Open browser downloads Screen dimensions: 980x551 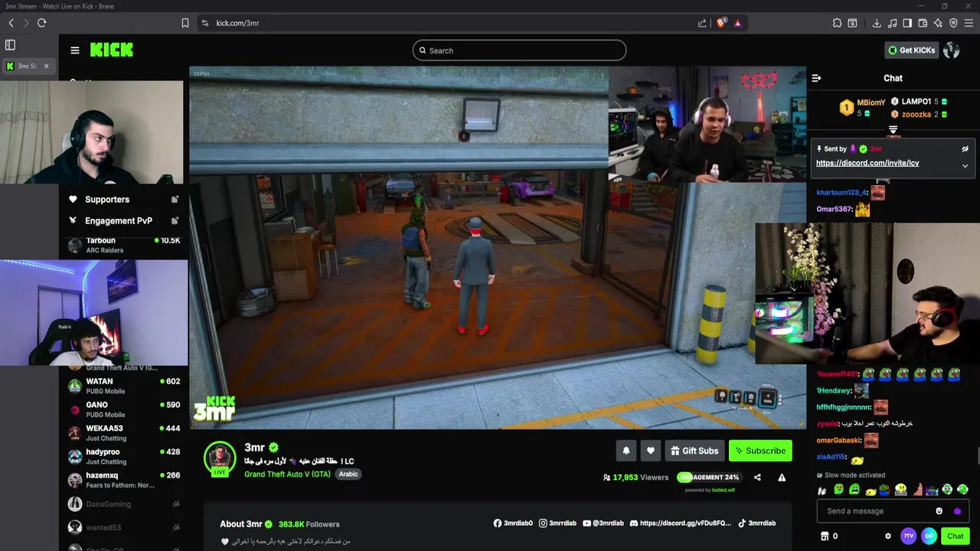877,23
